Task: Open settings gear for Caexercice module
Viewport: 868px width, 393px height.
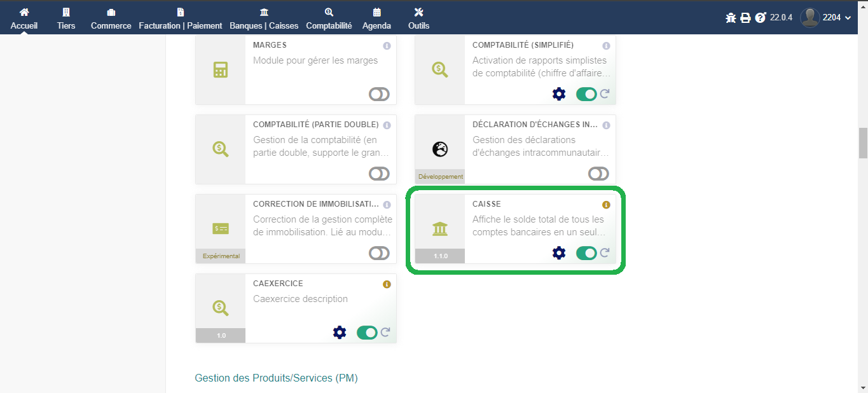Action: [340, 333]
